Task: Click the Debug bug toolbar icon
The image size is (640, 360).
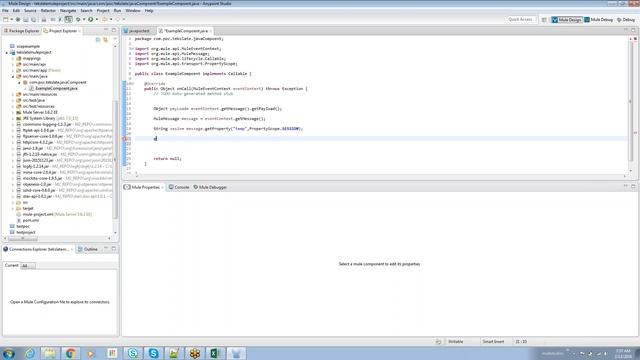Action: pos(78,19)
